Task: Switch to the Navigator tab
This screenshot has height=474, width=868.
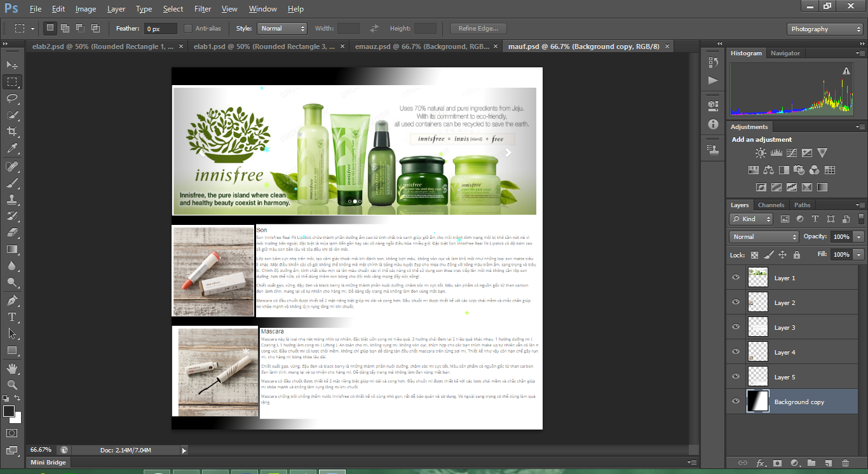Action: [x=785, y=53]
